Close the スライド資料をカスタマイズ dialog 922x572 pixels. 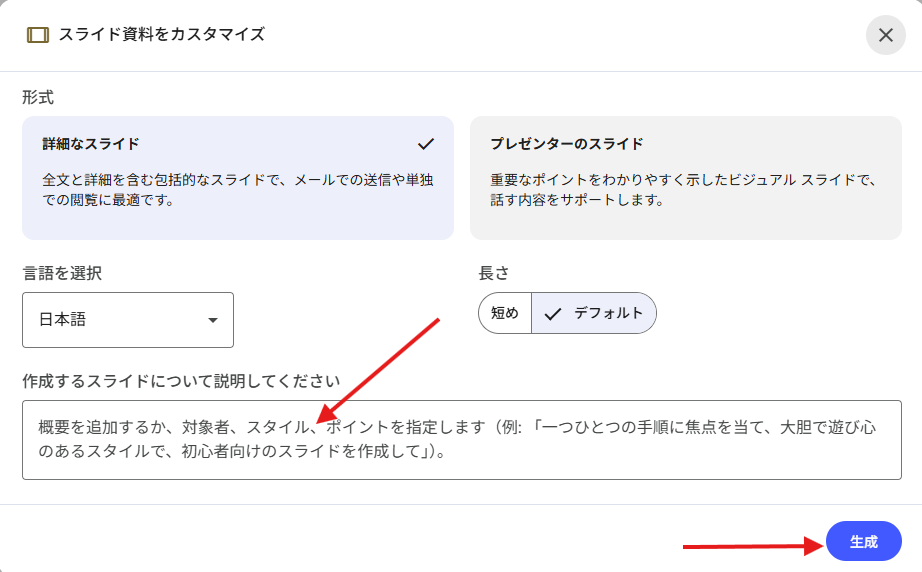[x=885, y=35]
